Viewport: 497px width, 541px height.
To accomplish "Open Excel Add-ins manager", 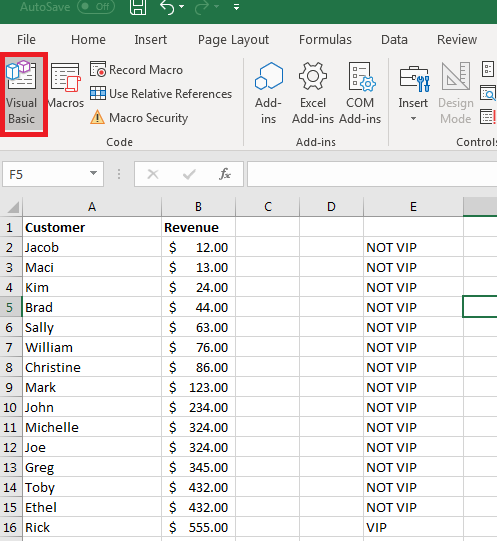I will tap(313, 93).
